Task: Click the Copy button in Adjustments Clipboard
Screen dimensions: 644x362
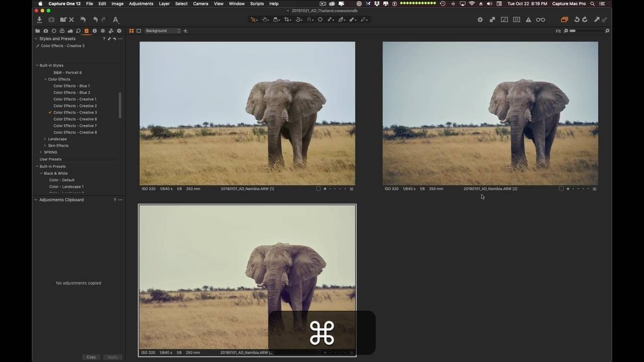Action: click(x=91, y=357)
